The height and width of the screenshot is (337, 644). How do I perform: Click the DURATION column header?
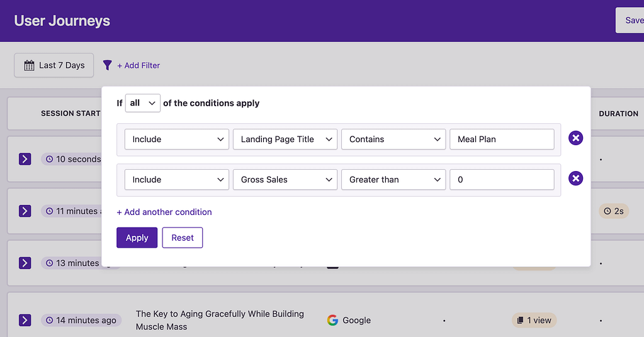(x=619, y=114)
